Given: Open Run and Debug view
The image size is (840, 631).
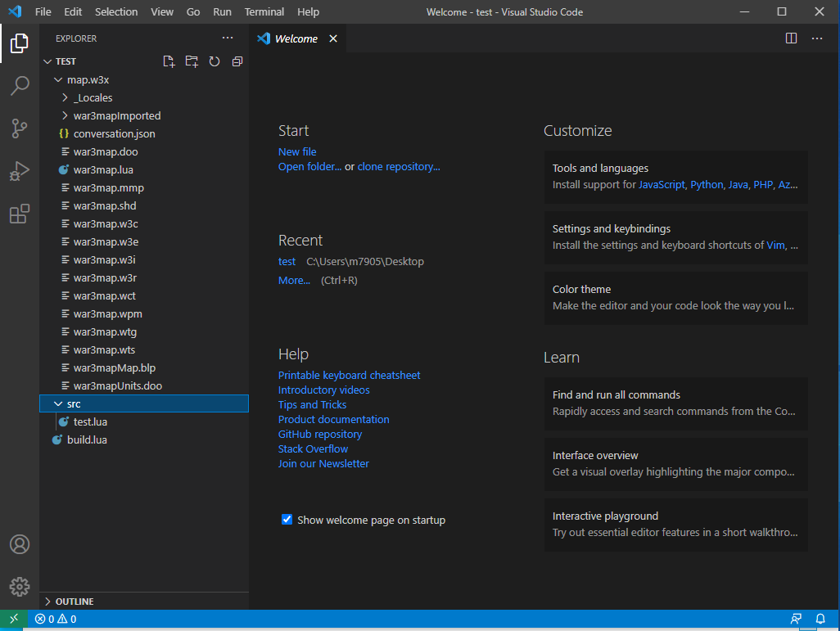Looking at the screenshot, I should 20,171.
